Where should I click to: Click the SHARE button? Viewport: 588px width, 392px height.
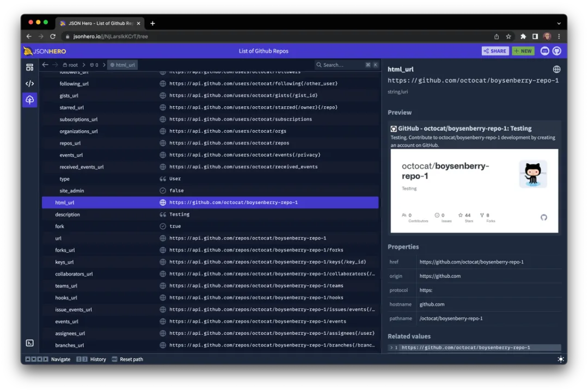[x=495, y=51]
